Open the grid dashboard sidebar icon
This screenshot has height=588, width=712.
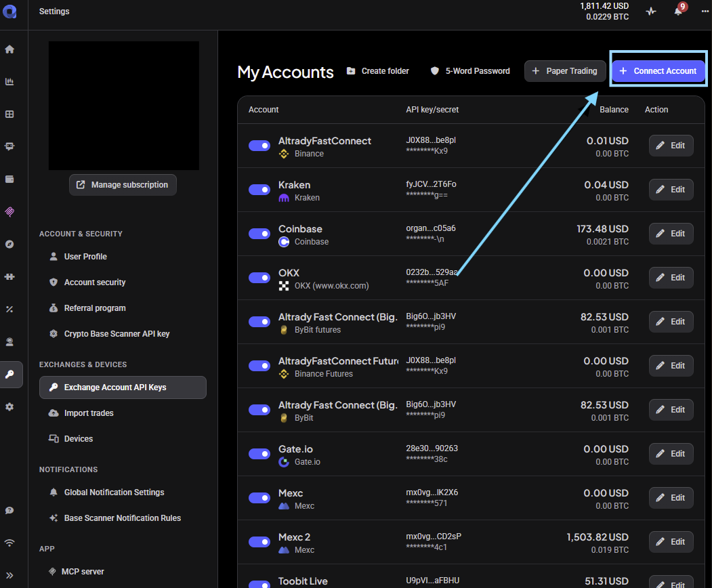9,114
